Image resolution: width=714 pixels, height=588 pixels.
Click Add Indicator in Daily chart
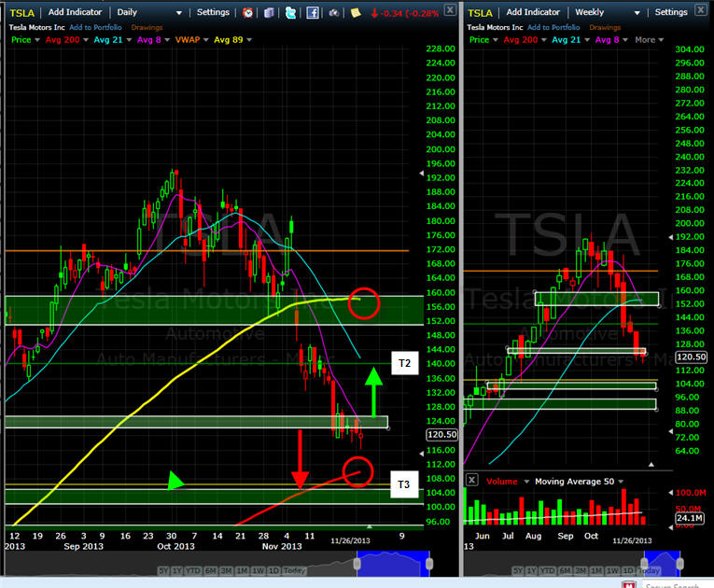coord(76,12)
